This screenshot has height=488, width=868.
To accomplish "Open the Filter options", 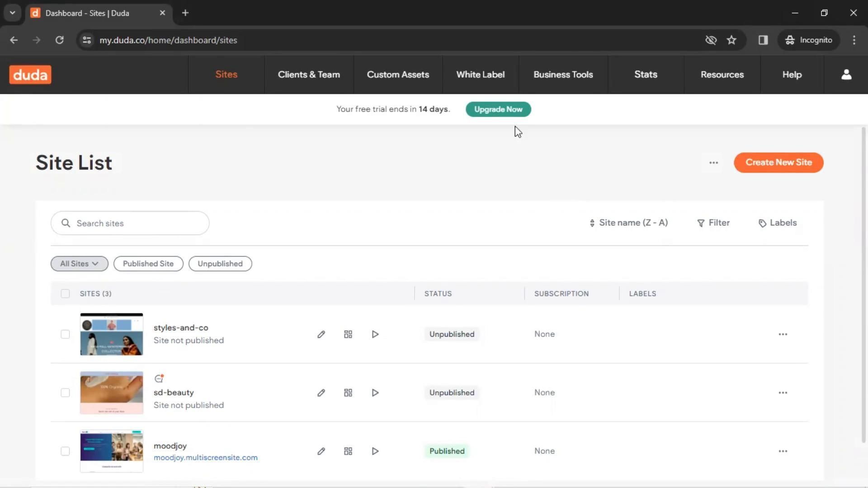I will pyautogui.click(x=713, y=223).
